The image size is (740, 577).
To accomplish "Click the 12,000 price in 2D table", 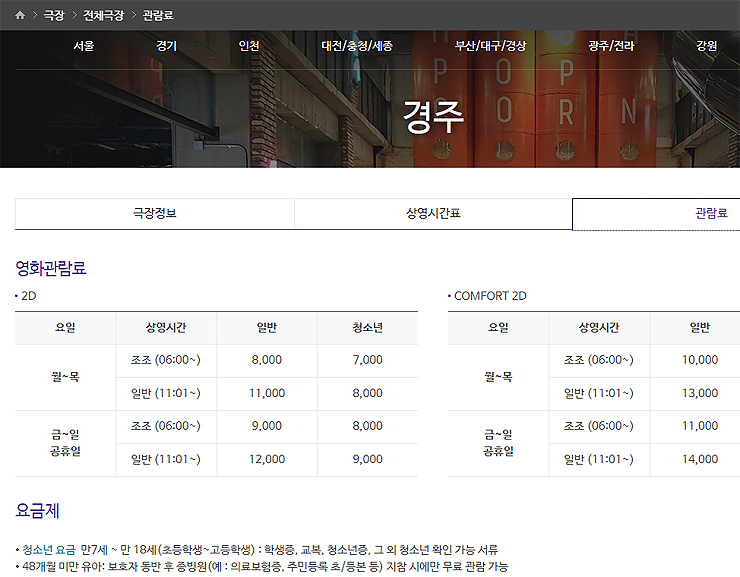I will pos(267,459).
